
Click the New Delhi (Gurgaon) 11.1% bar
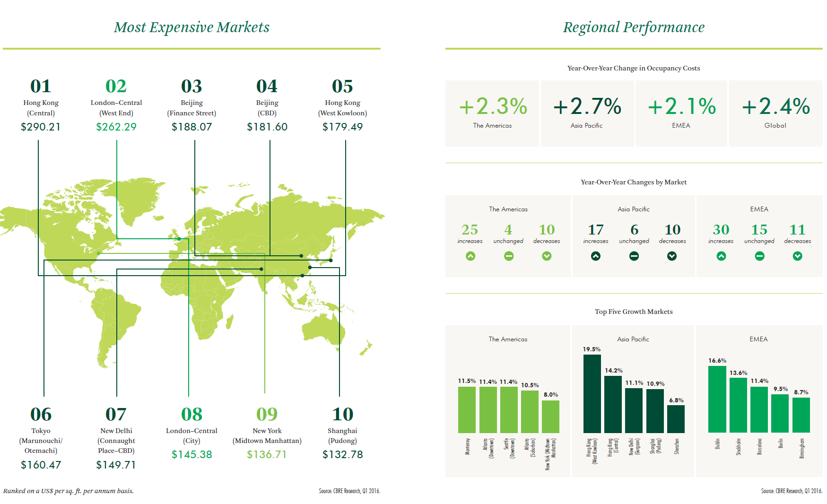click(x=634, y=410)
